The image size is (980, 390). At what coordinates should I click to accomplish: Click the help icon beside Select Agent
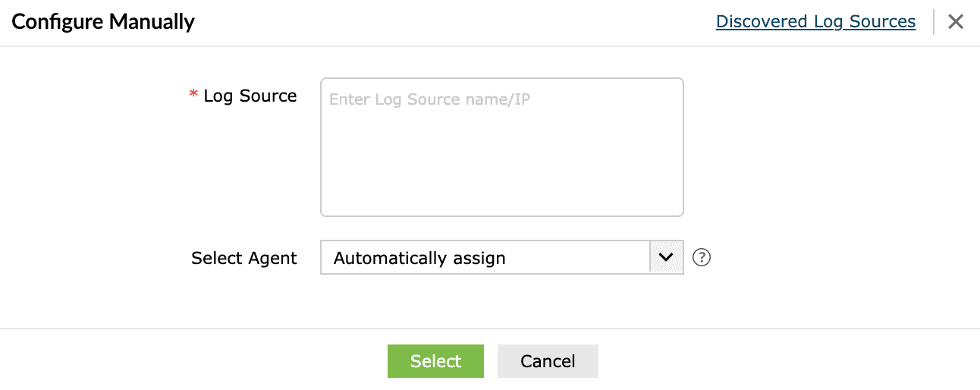[702, 258]
